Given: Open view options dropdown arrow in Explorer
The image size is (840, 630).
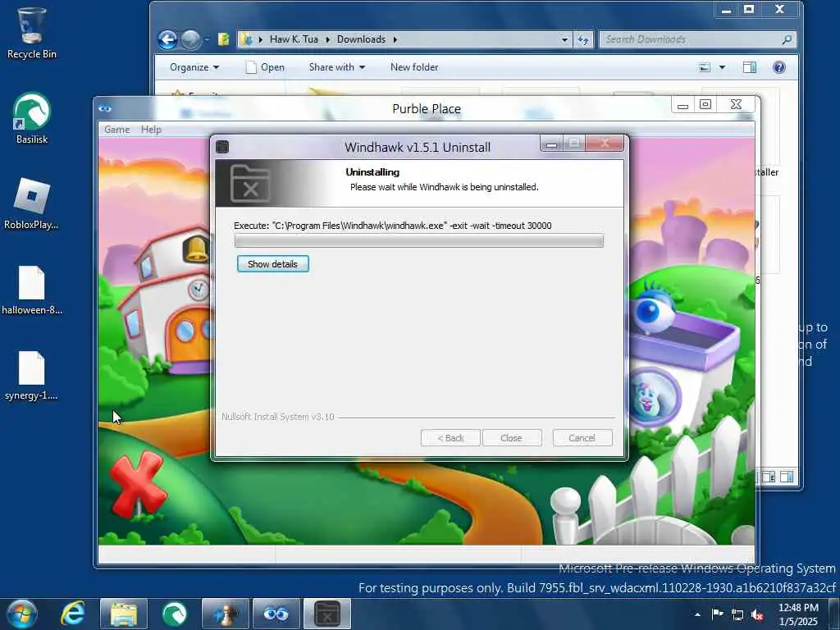Looking at the screenshot, I should (722, 67).
